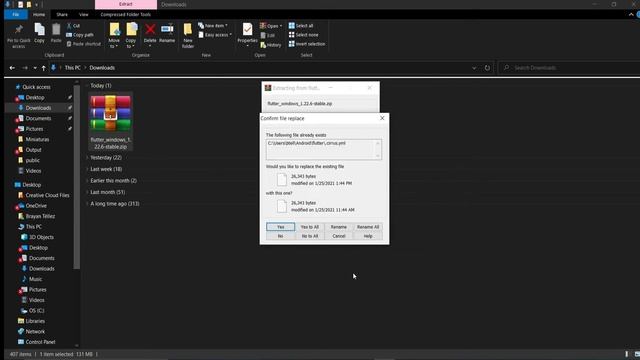Click Select all in the ribbon
Image resolution: width=640 pixels, height=360 pixels.
coord(301,26)
